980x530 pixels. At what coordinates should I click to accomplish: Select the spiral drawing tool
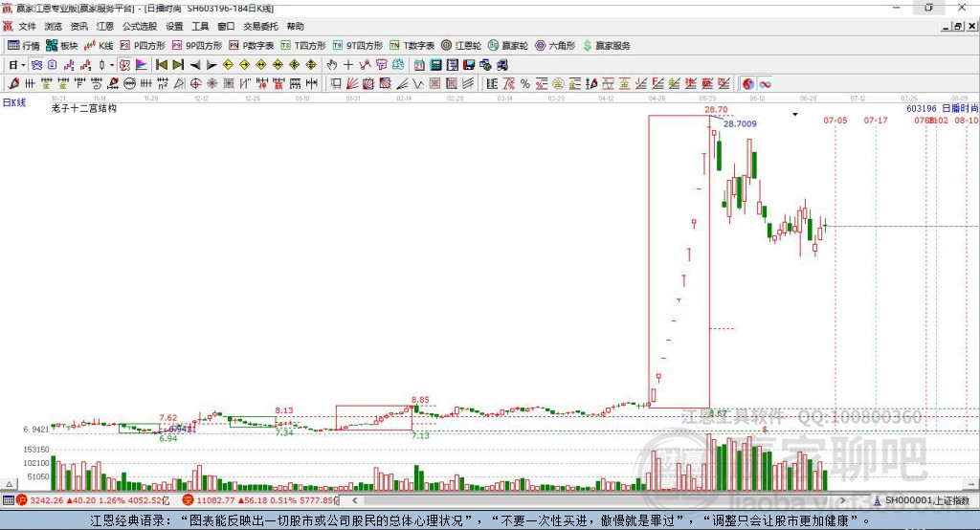point(97,84)
